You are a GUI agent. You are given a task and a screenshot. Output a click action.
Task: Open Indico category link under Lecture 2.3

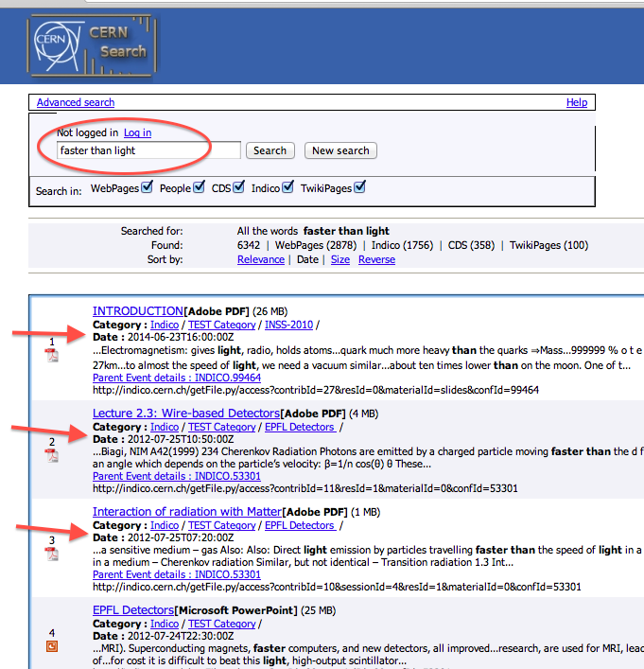click(165, 427)
